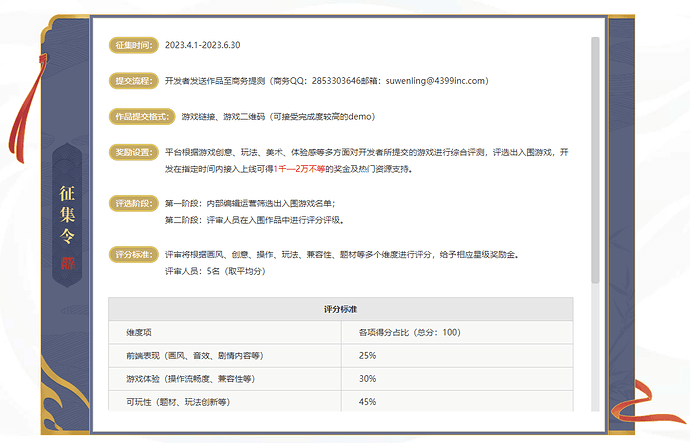Click the 30% score cell
The image size is (690, 443).
(x=457, y=379)
